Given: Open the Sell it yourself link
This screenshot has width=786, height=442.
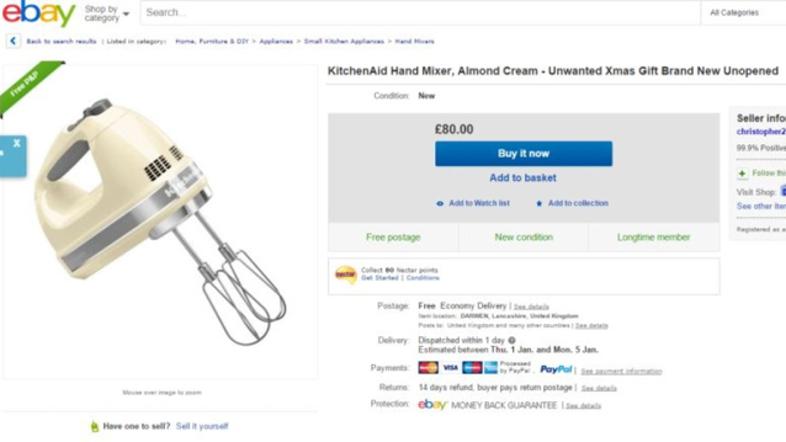Looking at the screenshot, I should (202, 426).
